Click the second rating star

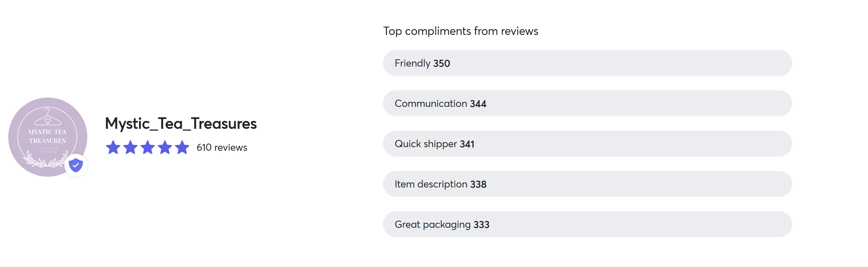pyautogui.click(x=130, y=148)
